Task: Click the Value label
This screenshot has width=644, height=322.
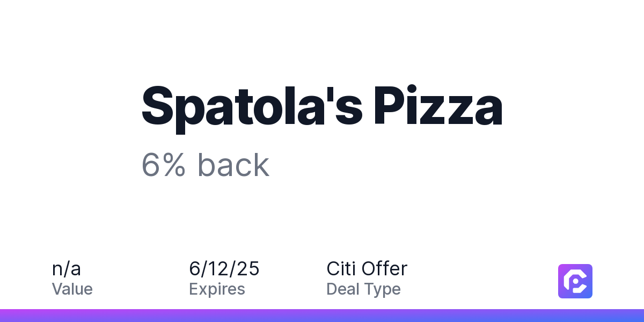Action: tap(72, 289)
